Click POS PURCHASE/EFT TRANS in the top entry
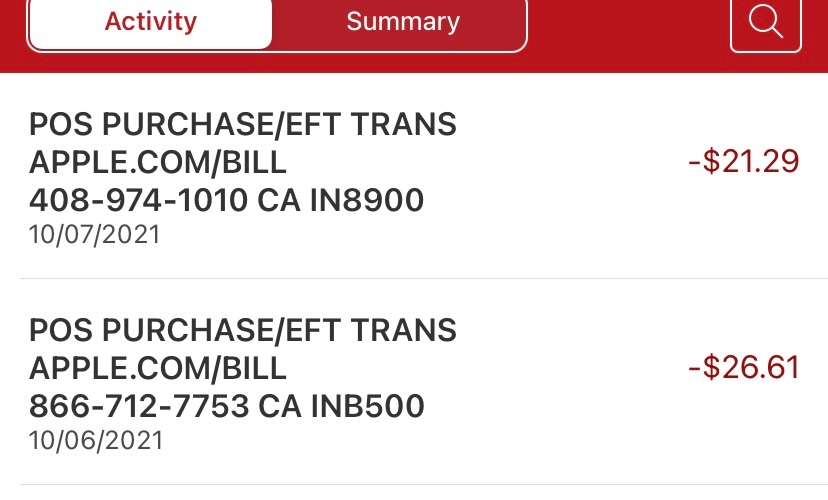Viewport: 828px width, 500px height. click(x=242, y=125)
